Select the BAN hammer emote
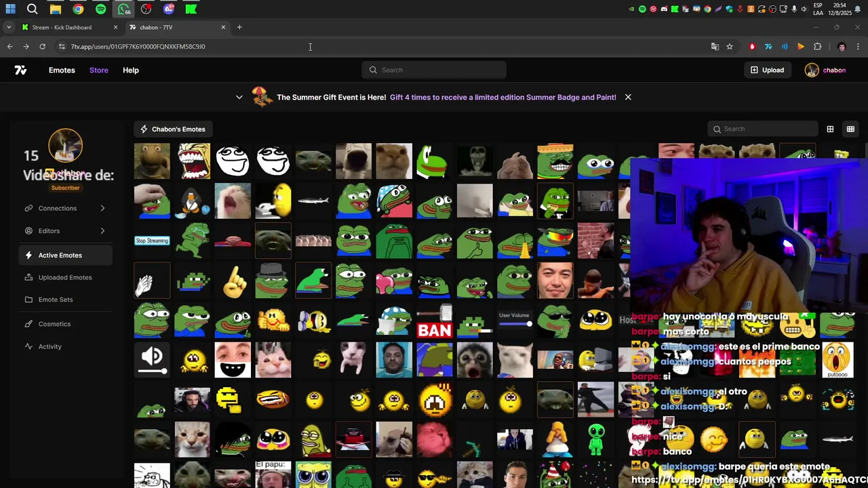The width and height of the screenshot is (868, 488). (x=435, y=321)
